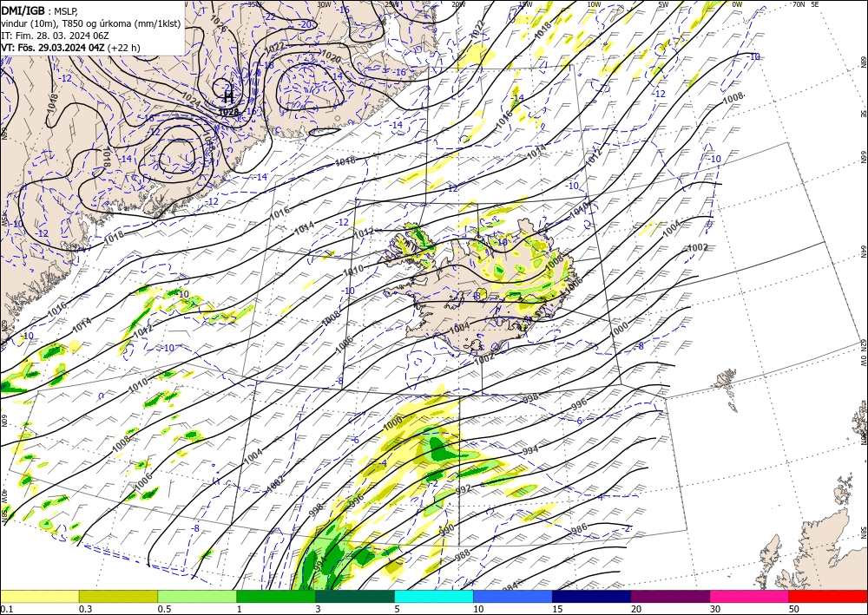Click the 70N latitude label at top right
868x615 pixels.
click(799, 4)
